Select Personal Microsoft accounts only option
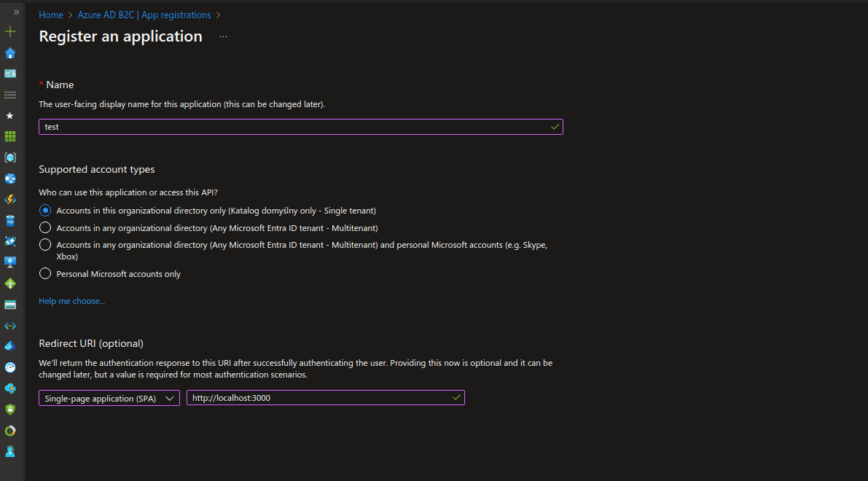Screen dimensions: 868x481 (x=45, y=274)
